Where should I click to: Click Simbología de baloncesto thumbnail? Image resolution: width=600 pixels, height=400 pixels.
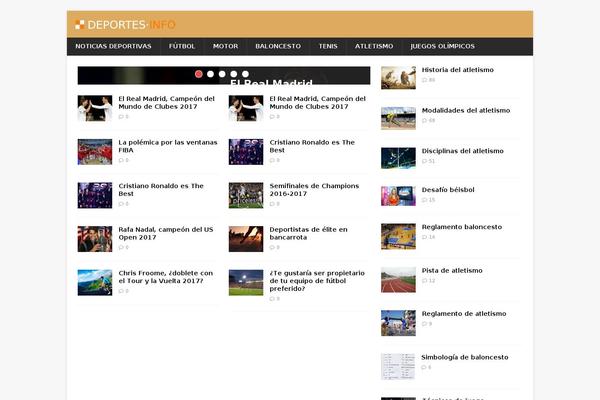click(x=398, y=367)
